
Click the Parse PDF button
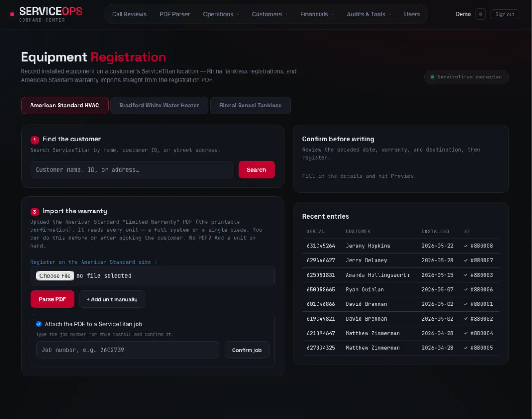[x=52, y=299]
